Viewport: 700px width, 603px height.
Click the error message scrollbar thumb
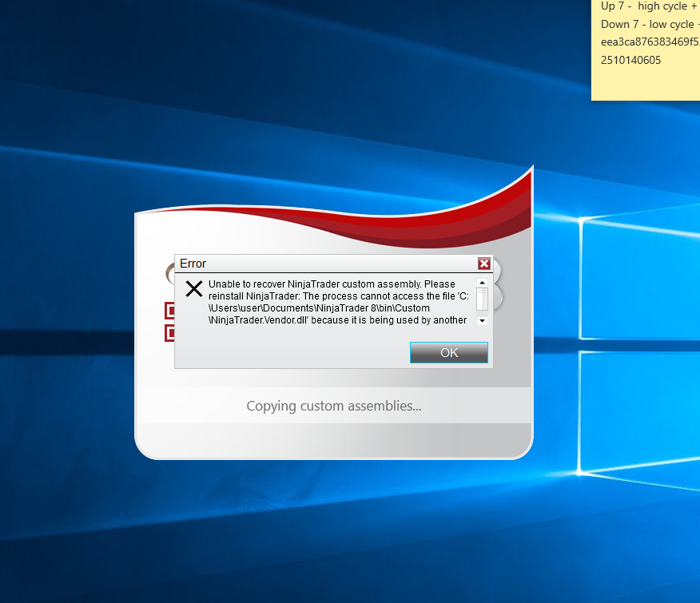482,299
